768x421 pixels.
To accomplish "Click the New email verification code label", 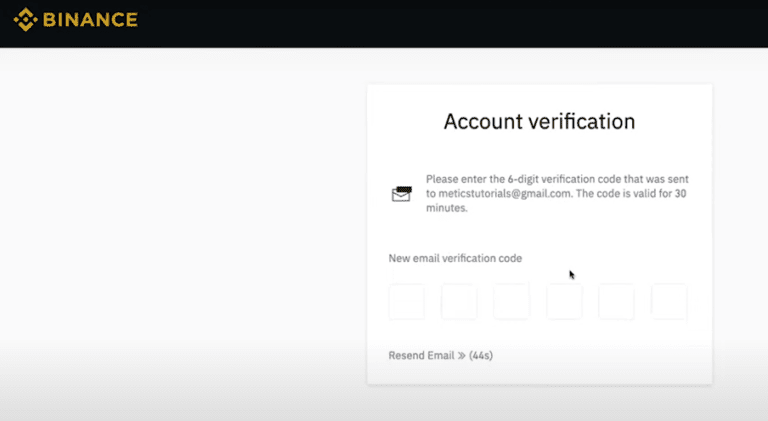I will [455, 258].
